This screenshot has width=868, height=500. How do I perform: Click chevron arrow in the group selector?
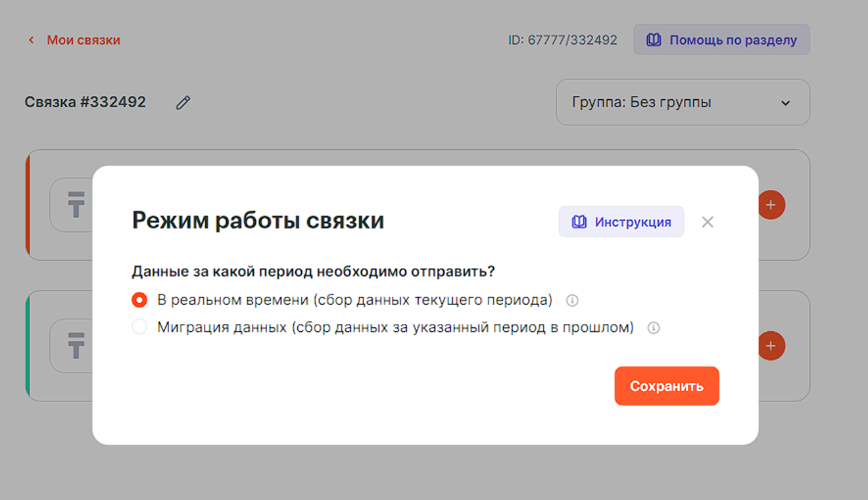tap(784, 103)
